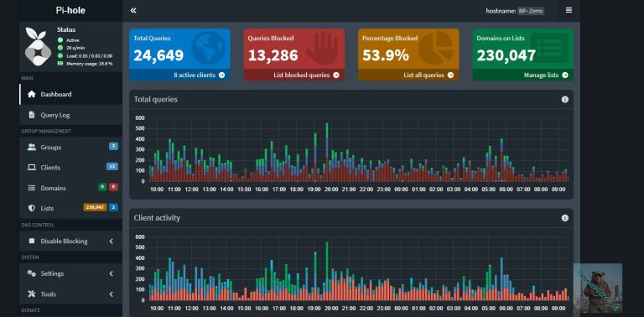Screen dimensions: 644x317
Task: Click the Settings gears icon
Action: 32,273
